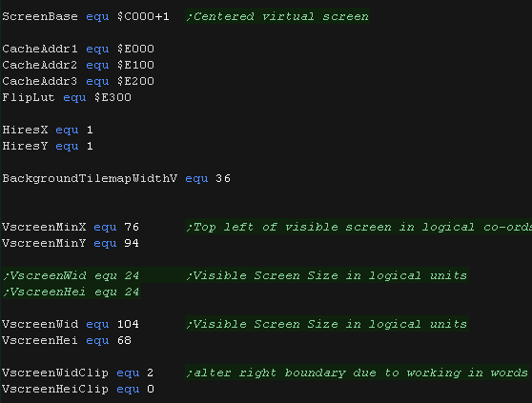Place cursor on $E300 value
Viewport: 532px width, 403px height.
click(x=113, y=97)
